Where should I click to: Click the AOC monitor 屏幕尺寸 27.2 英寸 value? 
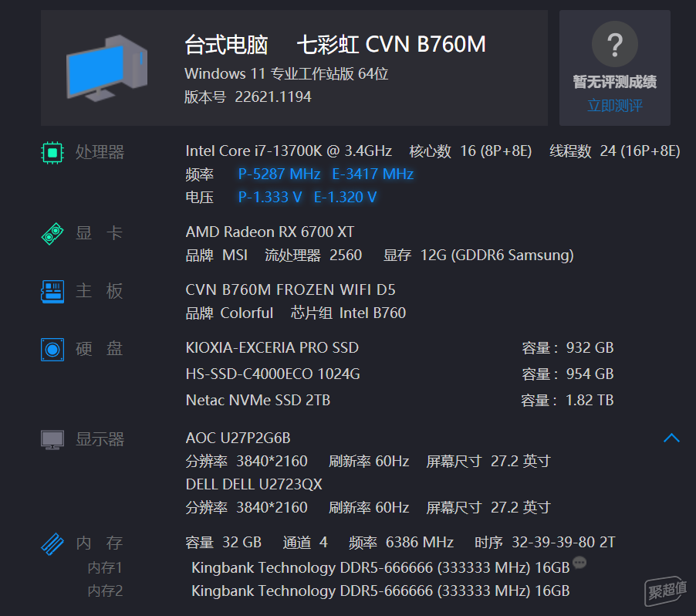click(x=488, y=462)
